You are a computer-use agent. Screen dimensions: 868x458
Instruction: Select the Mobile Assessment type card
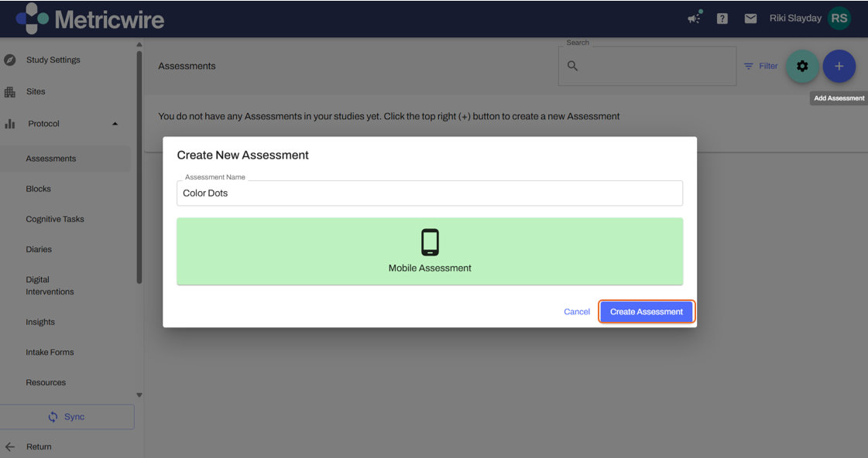(x=430, y=251)
